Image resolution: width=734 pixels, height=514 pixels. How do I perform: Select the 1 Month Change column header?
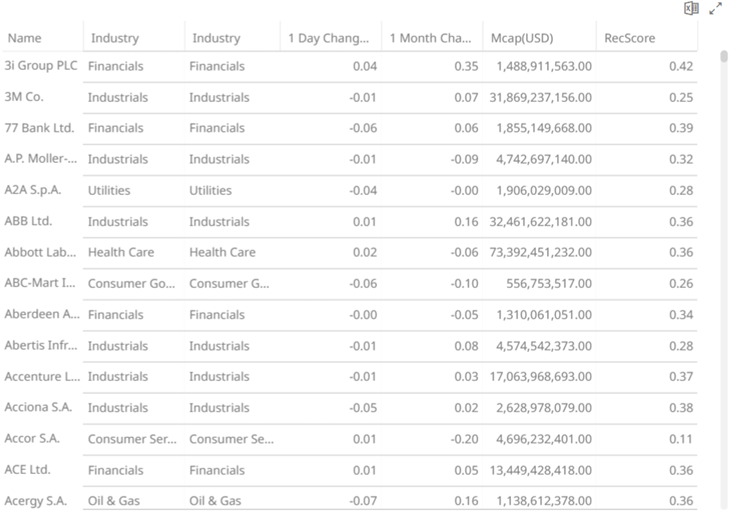tap(429, 38)
